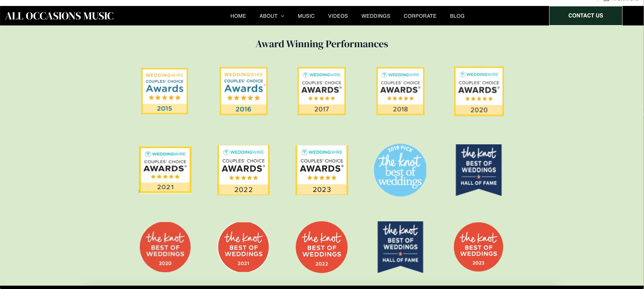Select the WeddingWire Couples' Choice 2017 badge
This screenshot has height=289, width=644.
click(322, 91)
